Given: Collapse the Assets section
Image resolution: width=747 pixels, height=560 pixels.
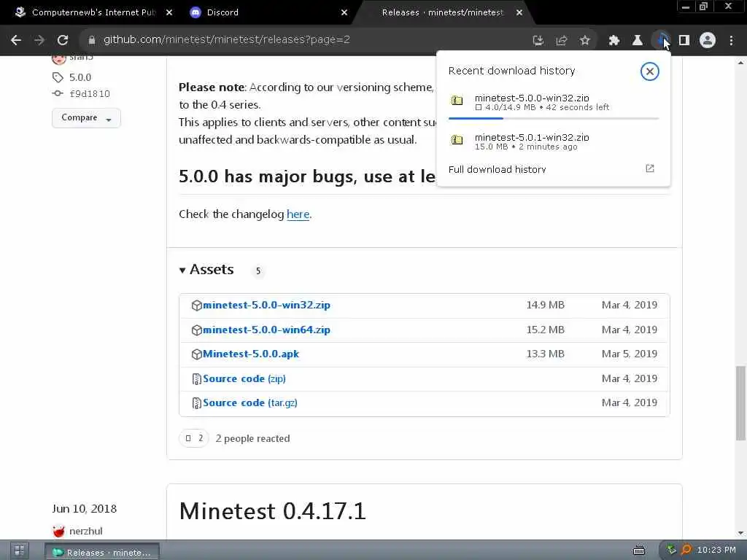Looking at the screenshot, I should pyautogui.click(x=206, y=270).
